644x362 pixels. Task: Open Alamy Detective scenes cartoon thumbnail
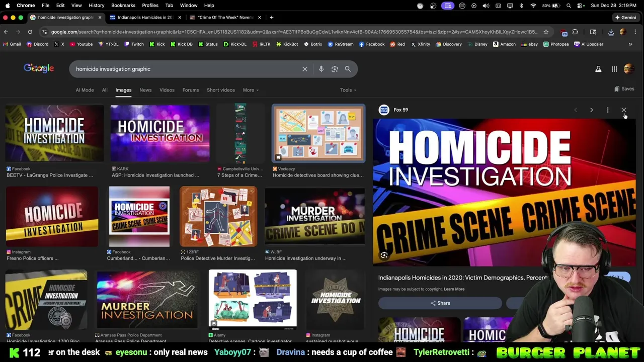(253, 300)
